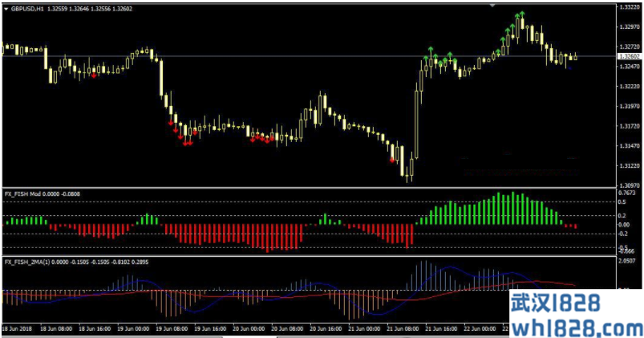
Task: Click the 2.0507 indicator scale value
Action: (629, 262)
